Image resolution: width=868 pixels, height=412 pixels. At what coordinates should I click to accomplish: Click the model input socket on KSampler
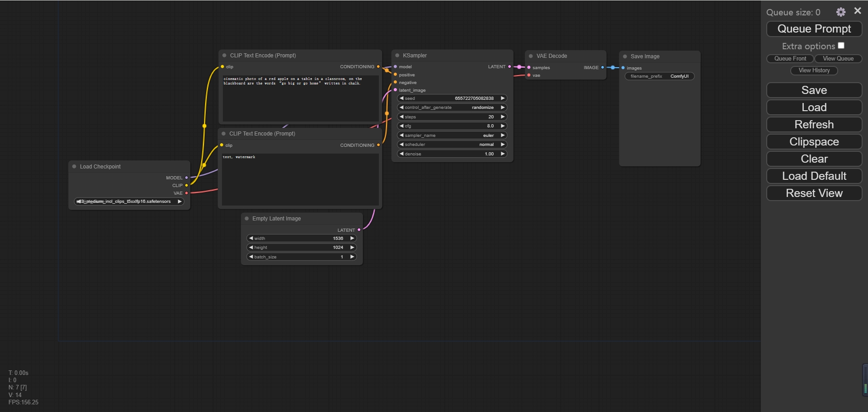point(395,67)
